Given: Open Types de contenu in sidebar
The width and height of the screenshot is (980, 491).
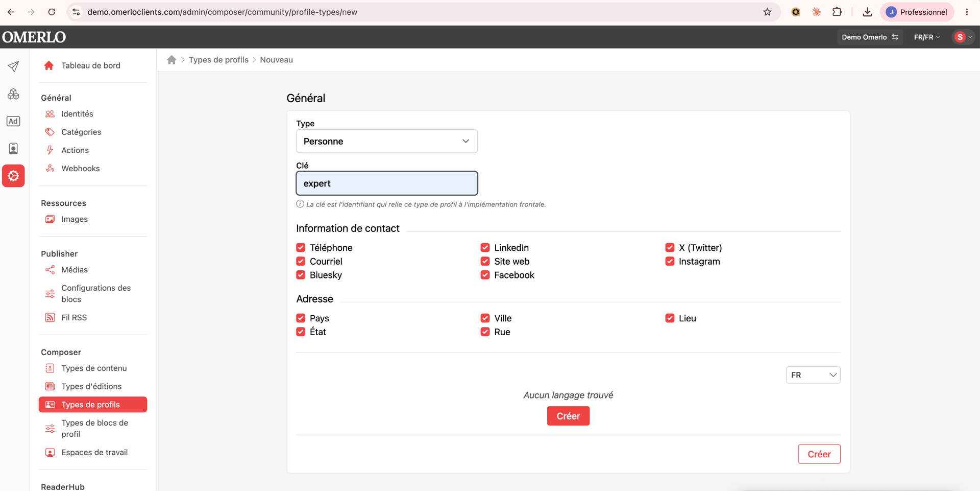Looking at the screenshot, I should [x=94, y=368].
